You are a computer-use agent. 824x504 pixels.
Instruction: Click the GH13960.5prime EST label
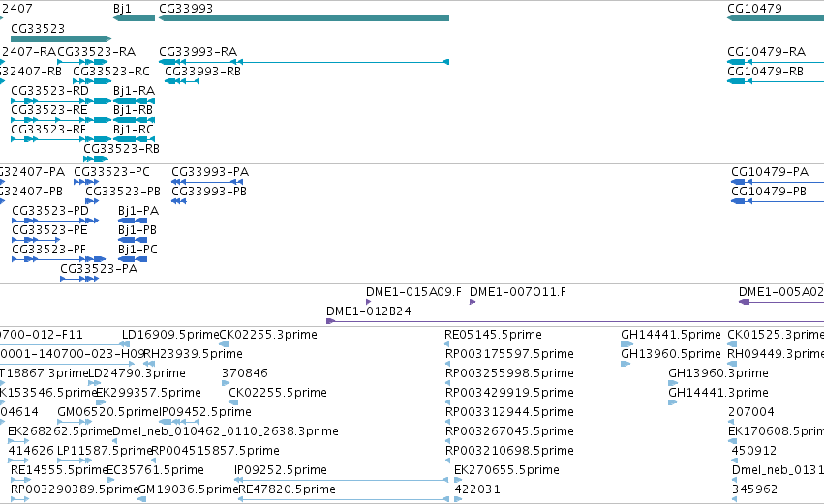[x=671, y=354]
